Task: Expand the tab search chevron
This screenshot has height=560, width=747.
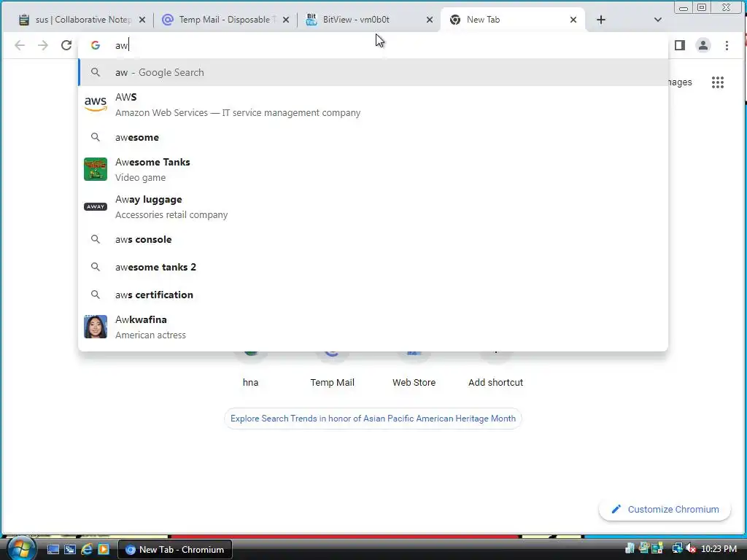Action: tap(657, 20)
